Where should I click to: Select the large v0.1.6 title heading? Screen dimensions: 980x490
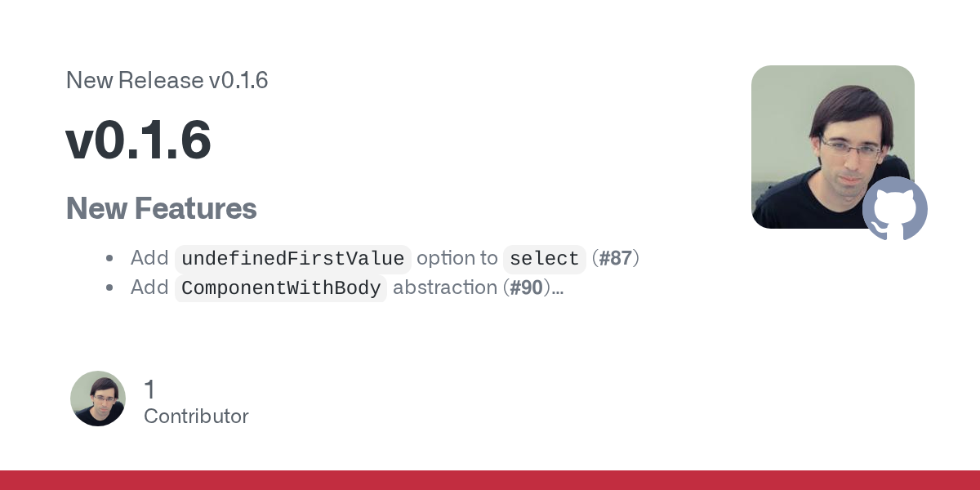[138, 140]
